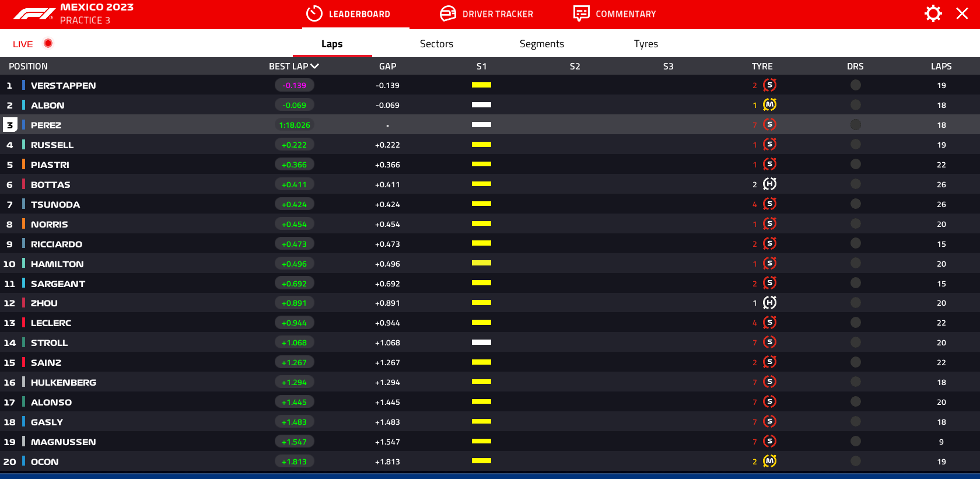The image size is (980, 479).
Task: Select Ocon's gap value +1.813
Action: [x=387, y=461]
